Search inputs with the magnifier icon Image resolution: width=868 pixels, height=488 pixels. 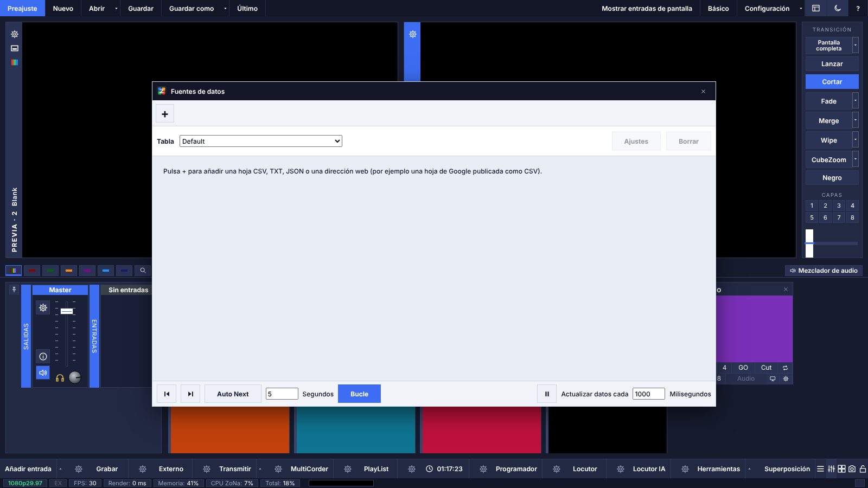[143, 270]
